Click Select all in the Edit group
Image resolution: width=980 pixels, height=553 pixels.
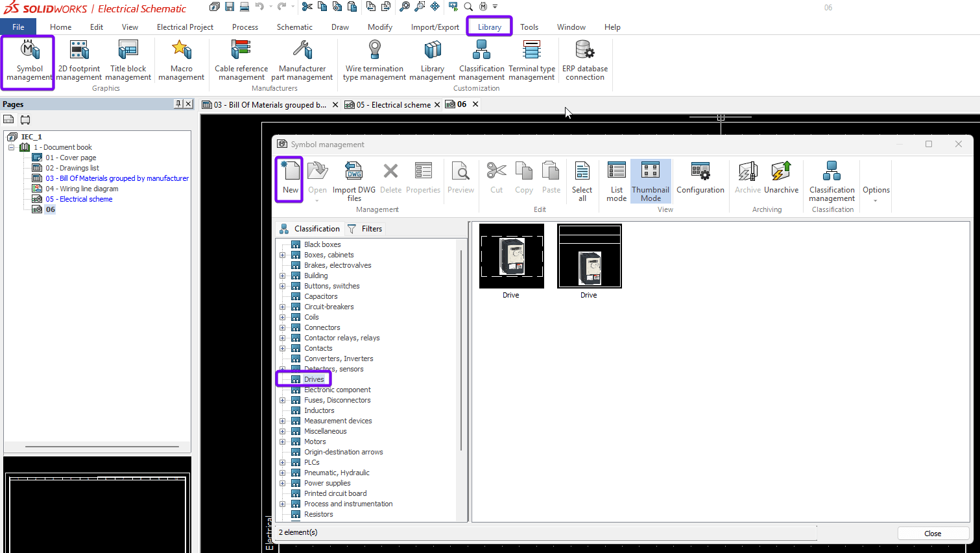pyautogui.click(x=582, y=180)
